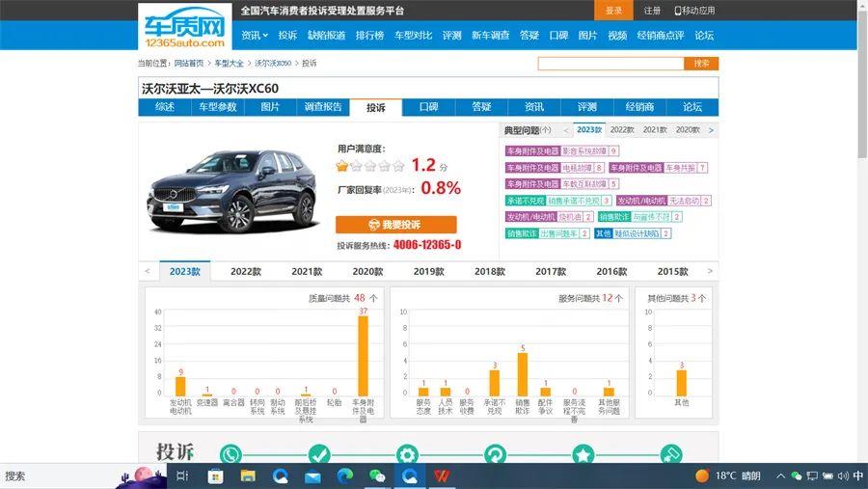This screenshot has width=868, height=489.
Task: Open WPS Office from the taskbar
Action: click(442, 475)
